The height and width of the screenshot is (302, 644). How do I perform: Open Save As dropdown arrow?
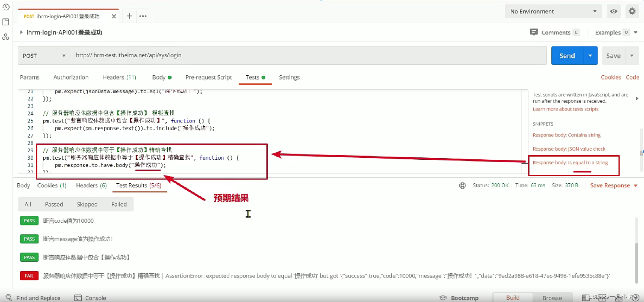[632, 55]
